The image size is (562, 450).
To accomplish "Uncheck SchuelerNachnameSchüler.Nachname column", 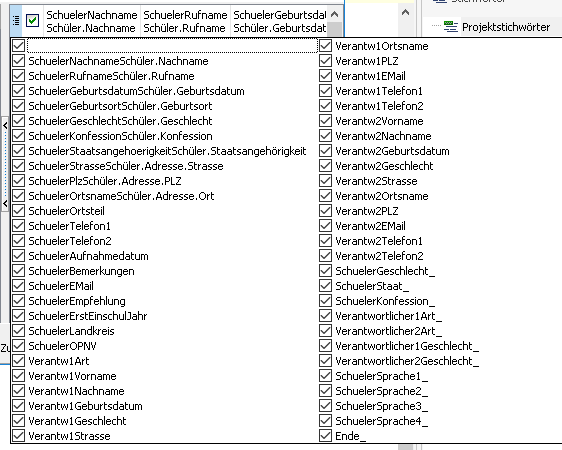I will 19,61.
